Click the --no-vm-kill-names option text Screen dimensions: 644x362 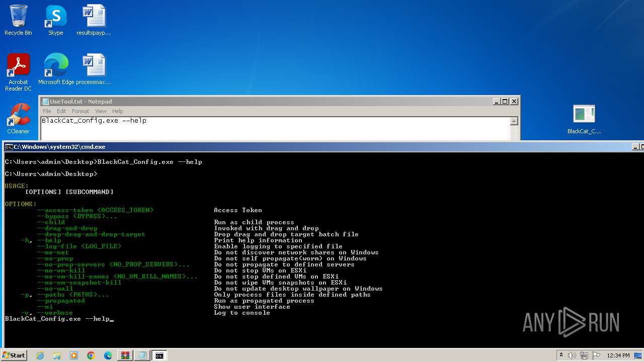(x=117, y=277)
